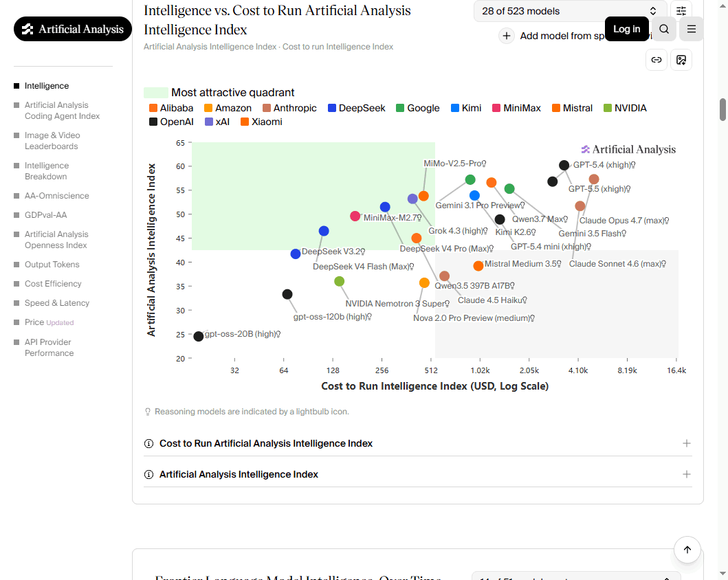Viewport: 728px width, 580px height.
Task: Select the Nova 2.0 Pro Preview point
Action: [x=424, y=283]
